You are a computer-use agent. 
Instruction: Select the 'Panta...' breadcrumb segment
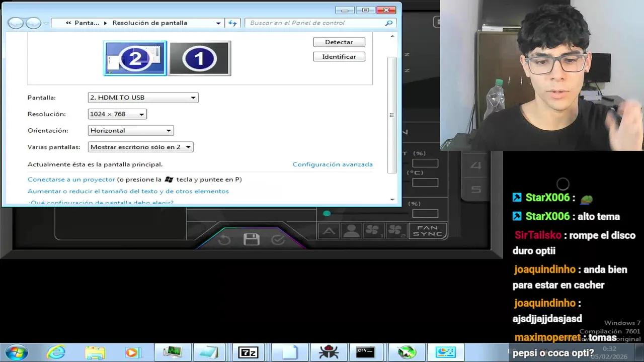(x=87, y=23)
